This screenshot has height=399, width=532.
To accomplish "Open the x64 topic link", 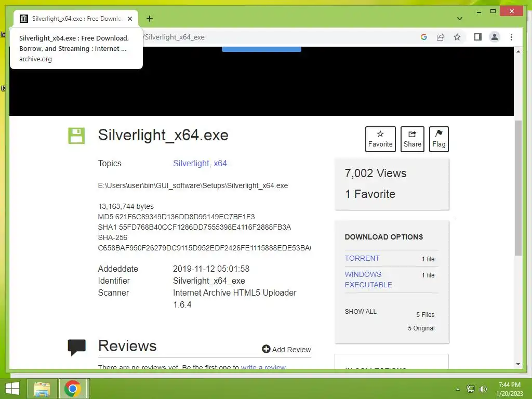I will pyautogui.click(x=220, y=163).
